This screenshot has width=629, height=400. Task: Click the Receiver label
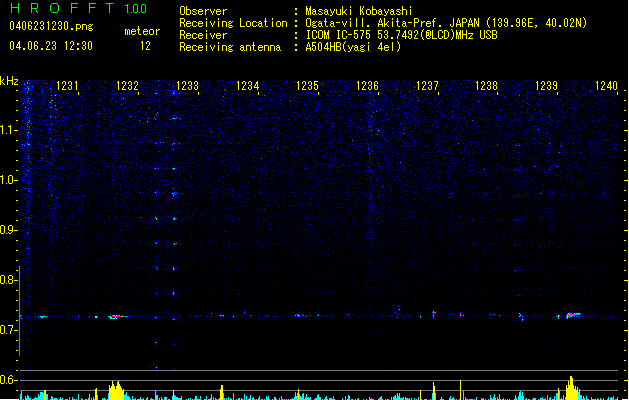click(203, 35)
